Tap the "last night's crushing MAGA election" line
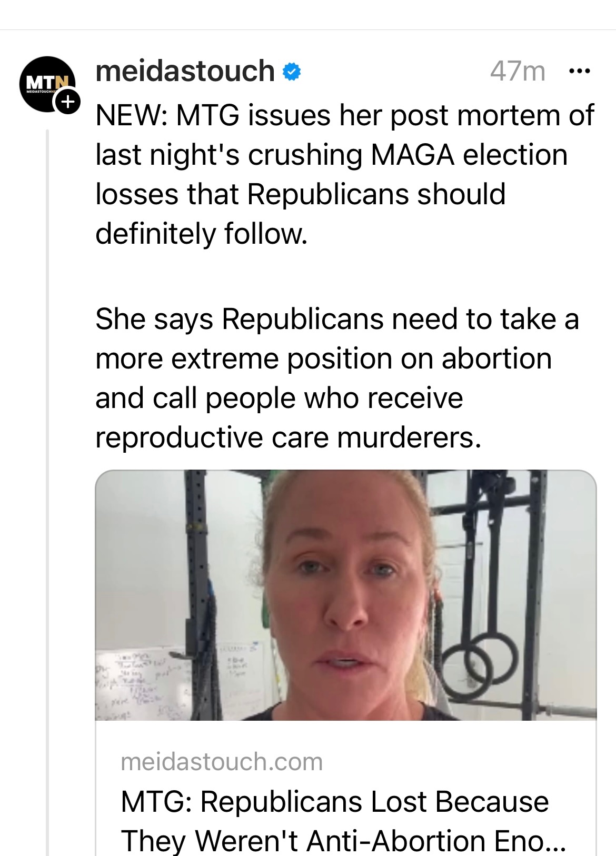This screenshot has width=616, height=856. pos(332,154)
